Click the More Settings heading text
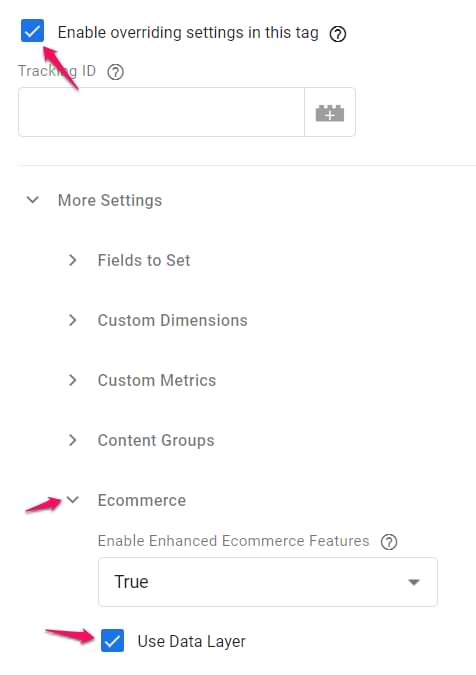The image size is (476, 675). (x=110, y=200)
